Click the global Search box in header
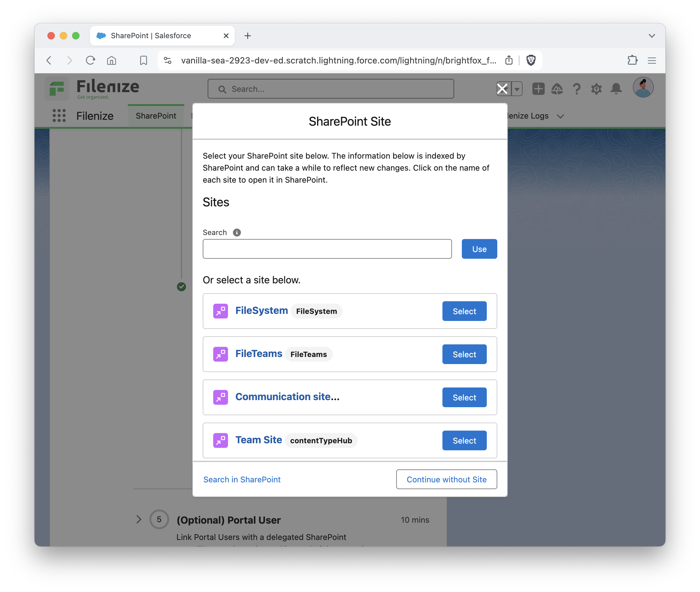This screenshot has width=700, height=592. pyautogui.click(x=331, y=89)
